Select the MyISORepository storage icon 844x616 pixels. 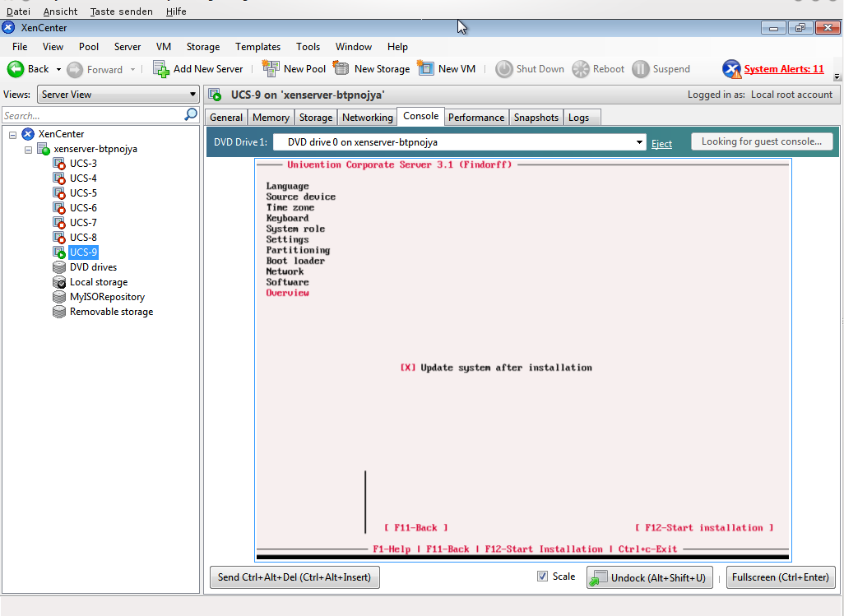tap(59, 297)
